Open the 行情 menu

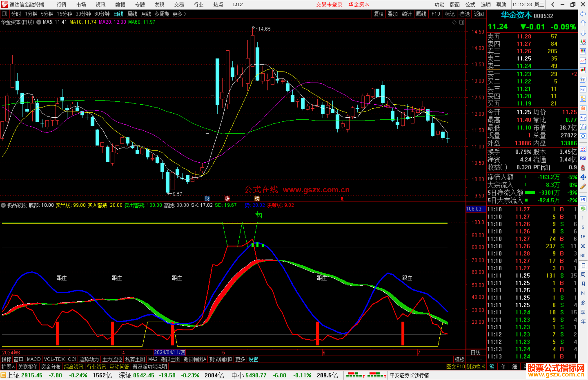[61, 4]
